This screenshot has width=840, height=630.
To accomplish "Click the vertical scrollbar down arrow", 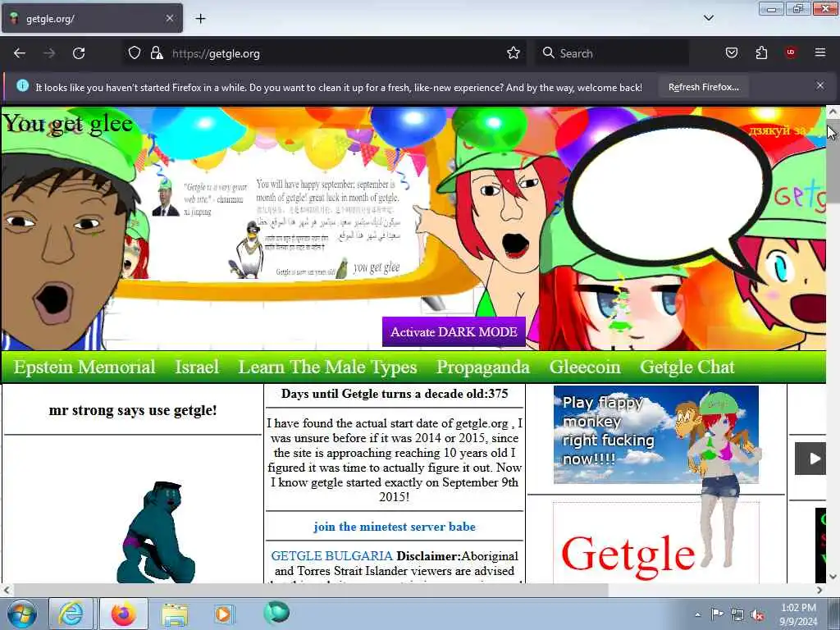I will (833, 577).
